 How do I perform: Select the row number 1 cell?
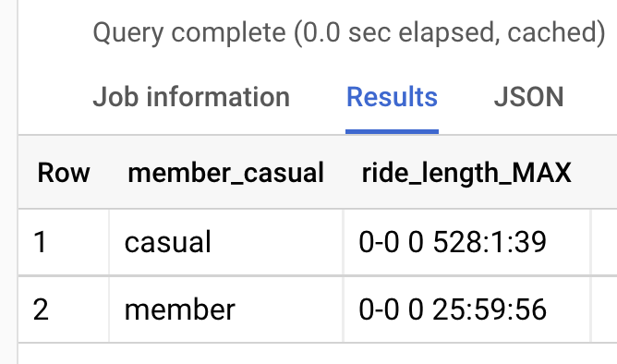(64, 242)
